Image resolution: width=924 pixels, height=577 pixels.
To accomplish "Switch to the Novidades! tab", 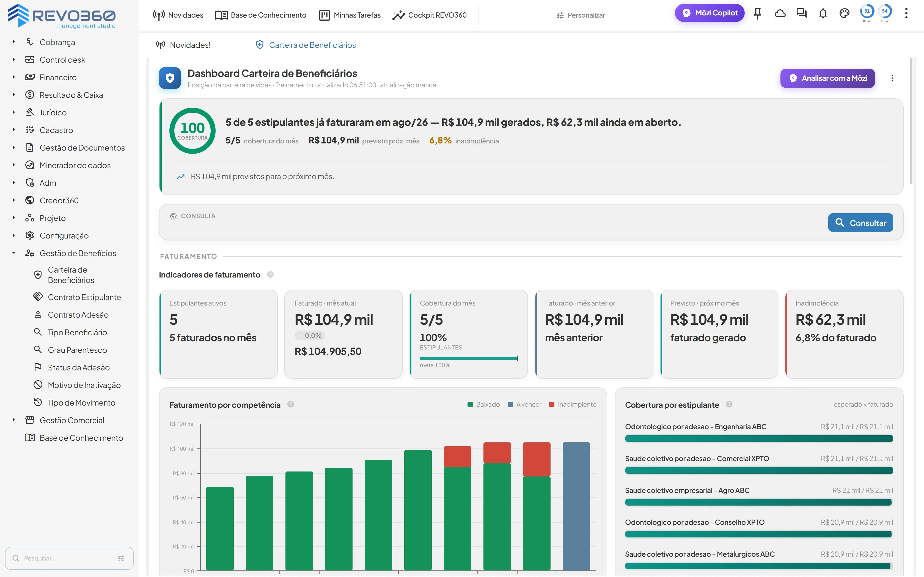I will click(184, 45).
